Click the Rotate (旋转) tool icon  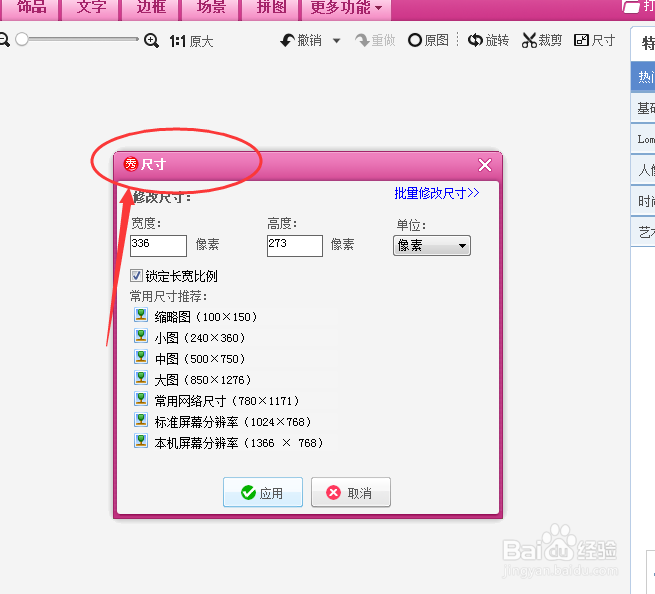click(x=475, y=41)
